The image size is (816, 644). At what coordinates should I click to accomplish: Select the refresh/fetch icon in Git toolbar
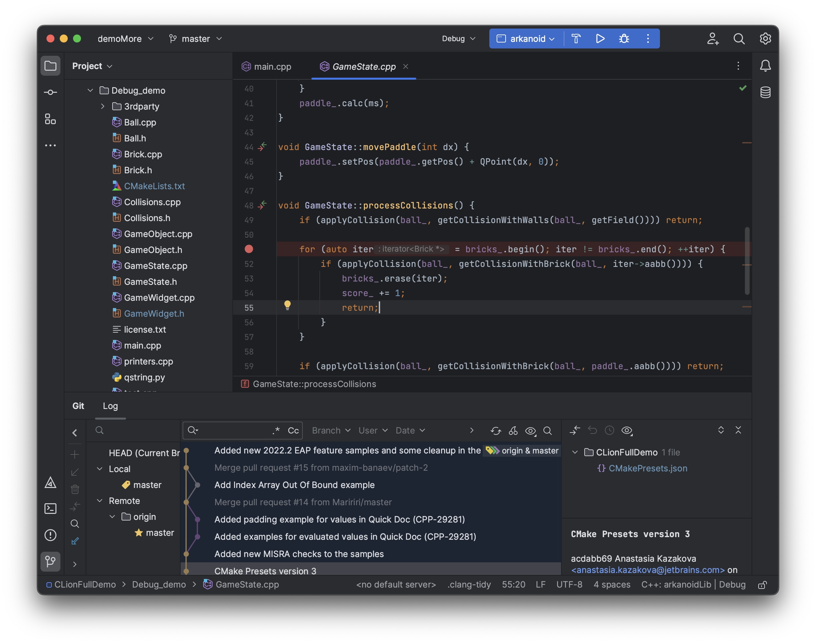click(496, 431)
